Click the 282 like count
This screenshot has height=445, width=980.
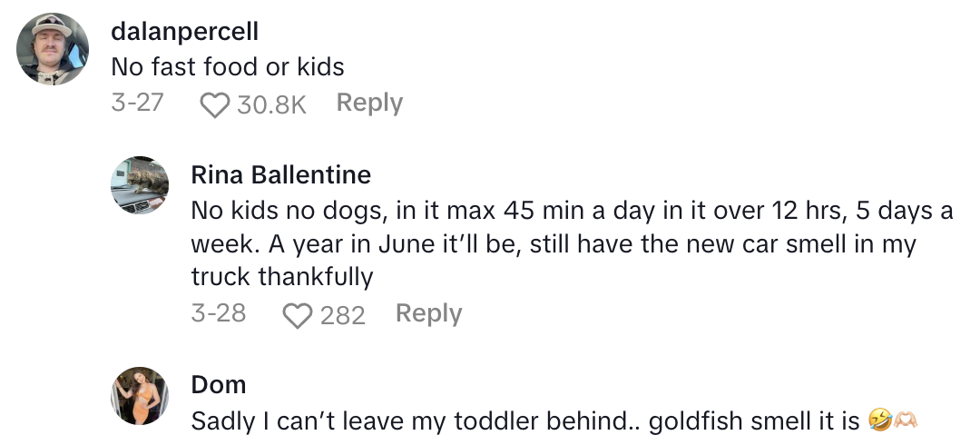click(x=342, y=315)
